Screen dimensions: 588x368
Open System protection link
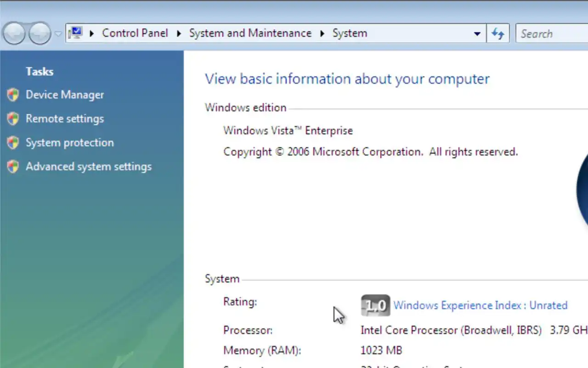point(70,143)
